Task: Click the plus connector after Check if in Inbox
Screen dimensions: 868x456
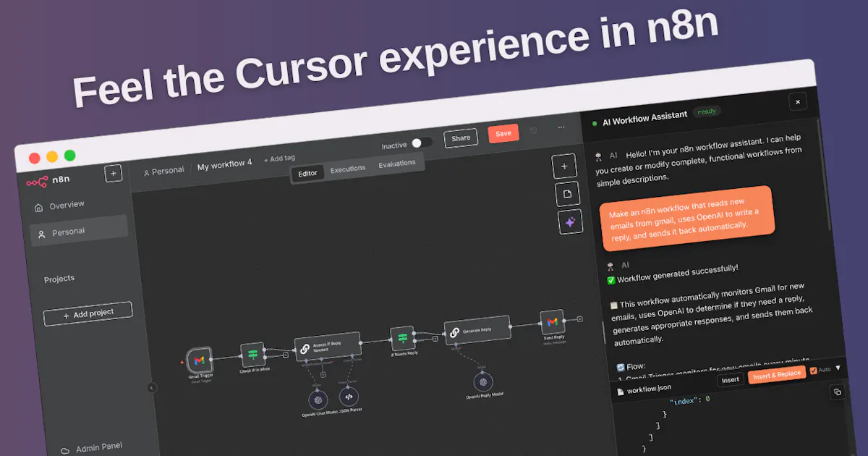Action: (285, 354)
